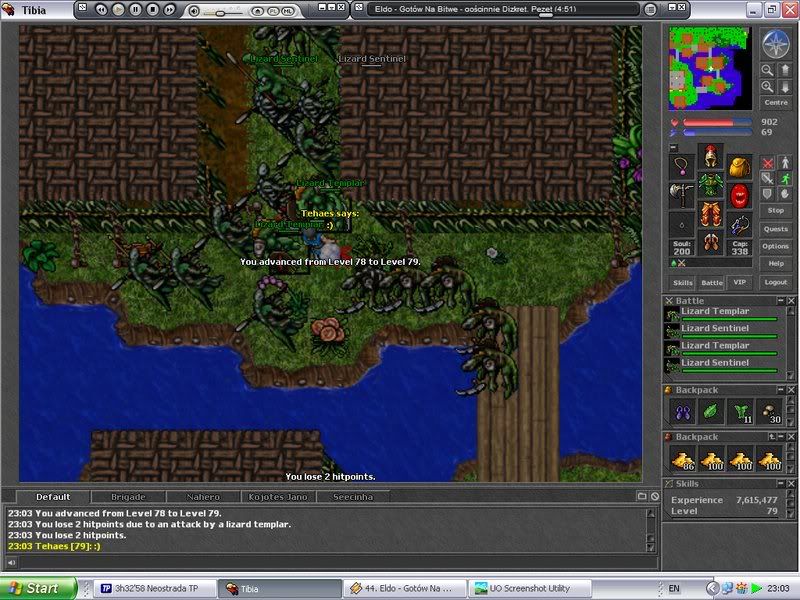Click Logout button
The height and width of the screenshot is (600, 800).
click(x=776, y=282)
